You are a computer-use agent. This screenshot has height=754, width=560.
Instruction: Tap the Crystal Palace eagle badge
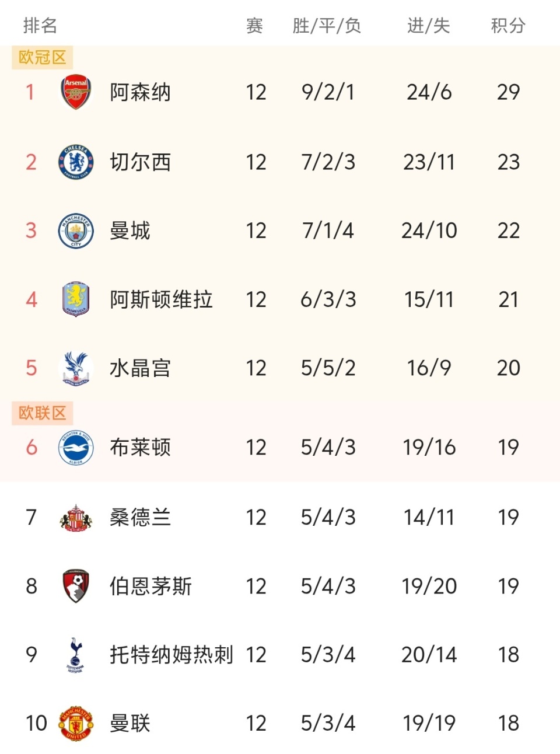(76, 368)
